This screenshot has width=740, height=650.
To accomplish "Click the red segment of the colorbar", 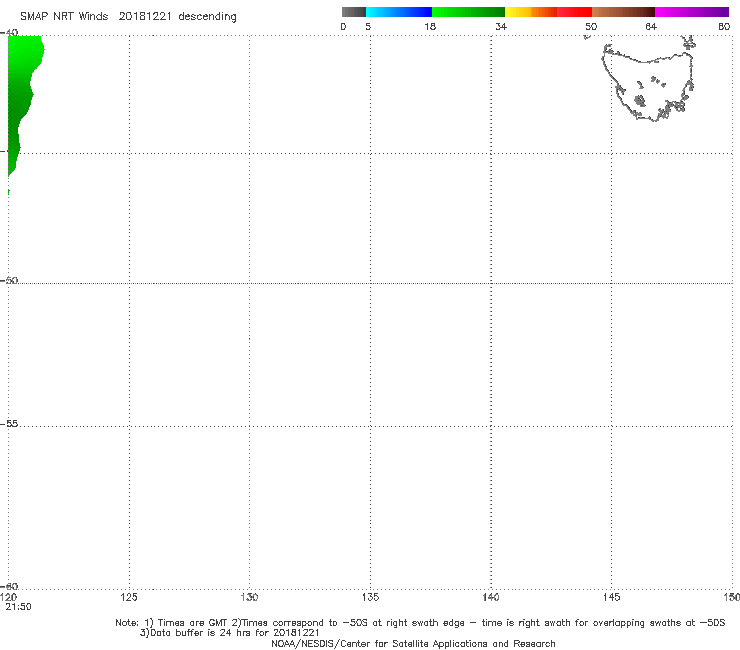I will click(x=574, y=12).
